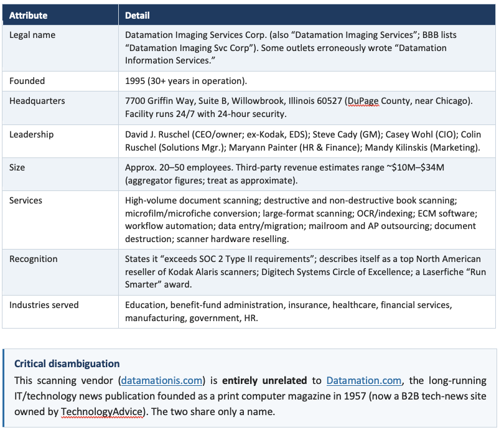
Task: Click the bold text 'entirely unrelated'
Action: 264,381
